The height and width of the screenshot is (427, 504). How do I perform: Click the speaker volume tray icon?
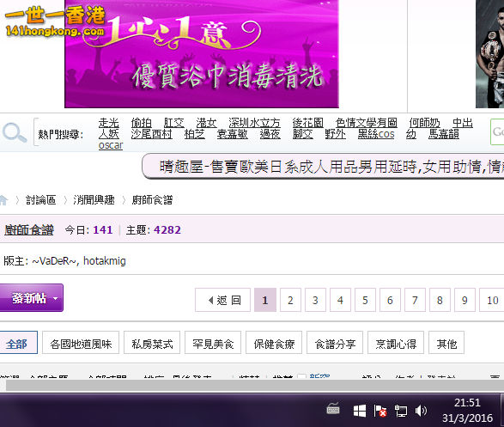pyautogui.click(x=421, y=411)
